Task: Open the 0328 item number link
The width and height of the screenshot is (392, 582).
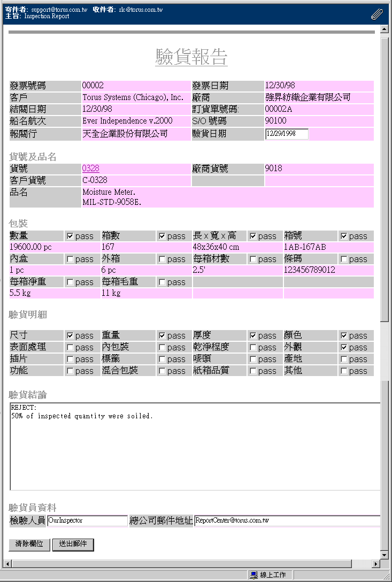Action: (90, 169)
